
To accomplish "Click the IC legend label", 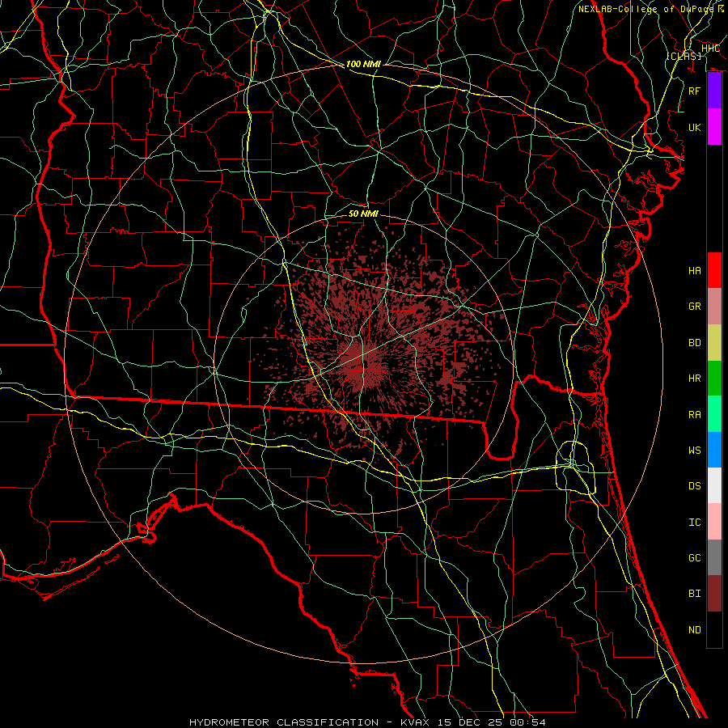I will click(x=695, y=523).
